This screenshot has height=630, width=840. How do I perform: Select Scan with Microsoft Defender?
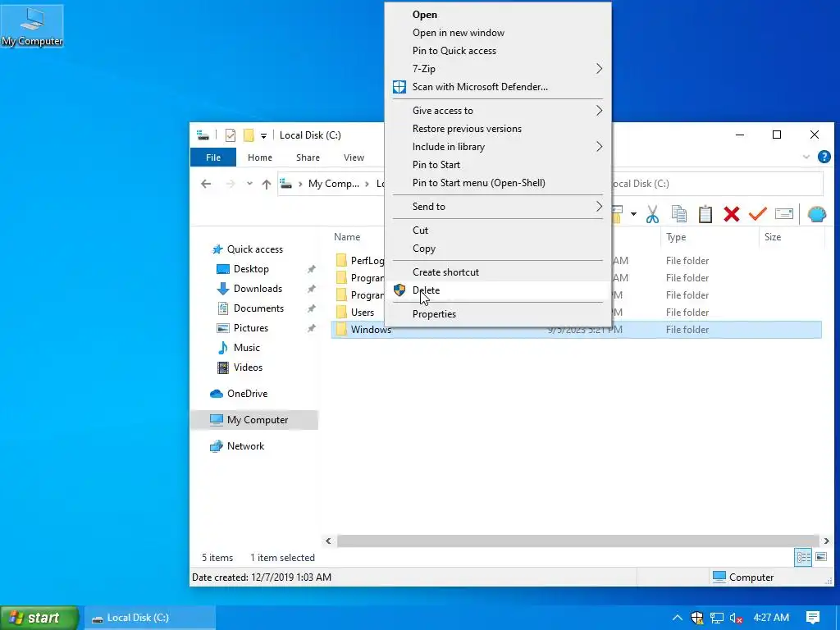pos(498,86)
